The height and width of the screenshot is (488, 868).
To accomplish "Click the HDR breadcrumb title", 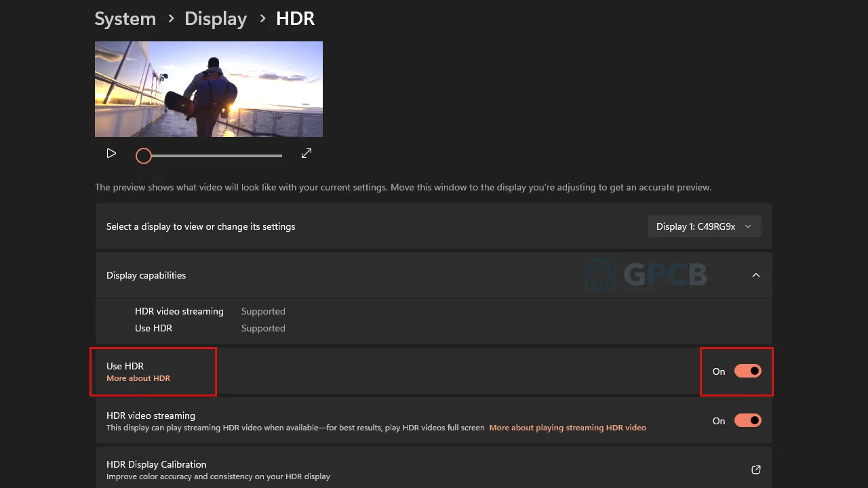I will (295, 18).
